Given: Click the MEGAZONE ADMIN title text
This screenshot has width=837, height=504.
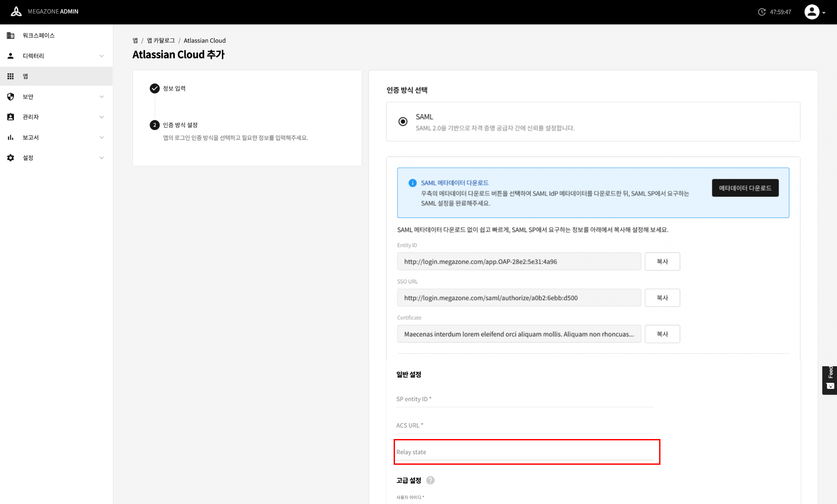Looking at the screenshot, I should (x=53, y=12).
